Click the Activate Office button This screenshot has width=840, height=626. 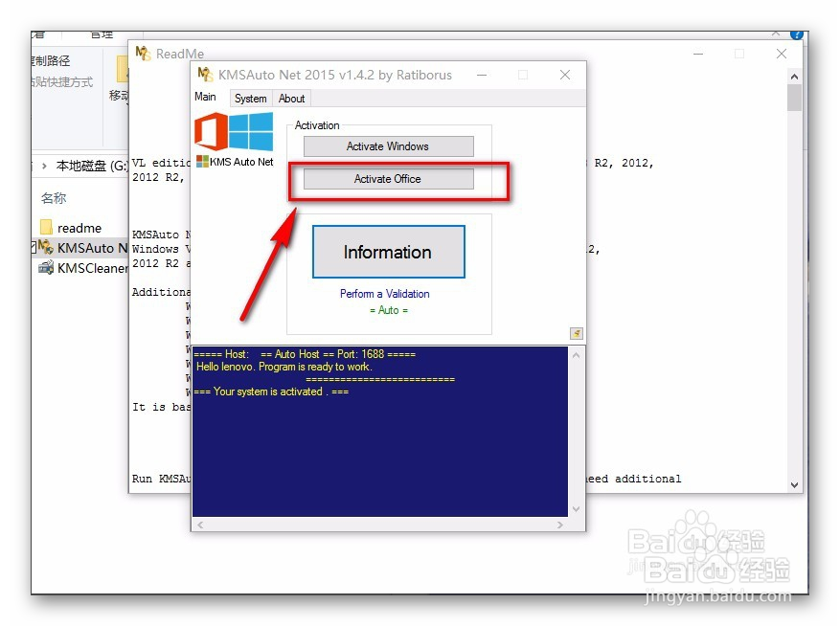[389, 179]
